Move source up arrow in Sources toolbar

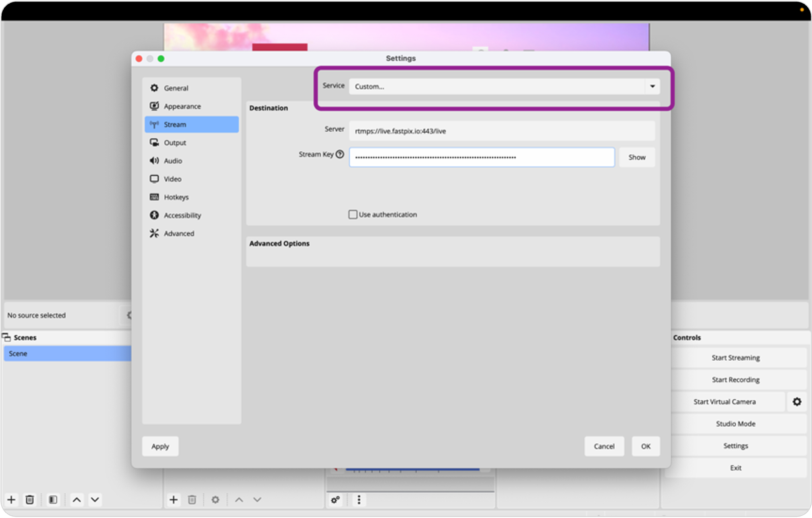click(x=239, y=500)
